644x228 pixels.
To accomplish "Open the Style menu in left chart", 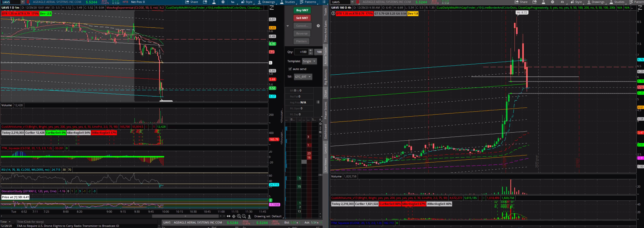I will [x=247, y=2].
